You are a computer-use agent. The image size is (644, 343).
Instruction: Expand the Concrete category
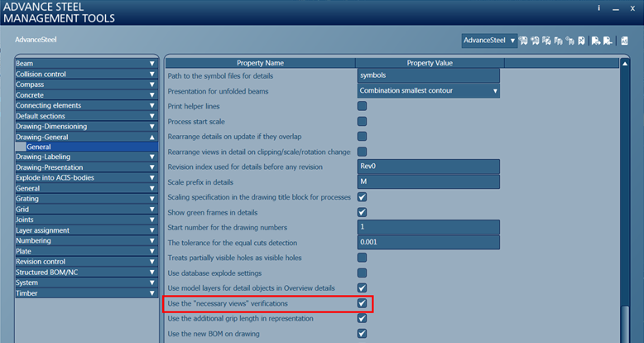[x=87, y=95]
